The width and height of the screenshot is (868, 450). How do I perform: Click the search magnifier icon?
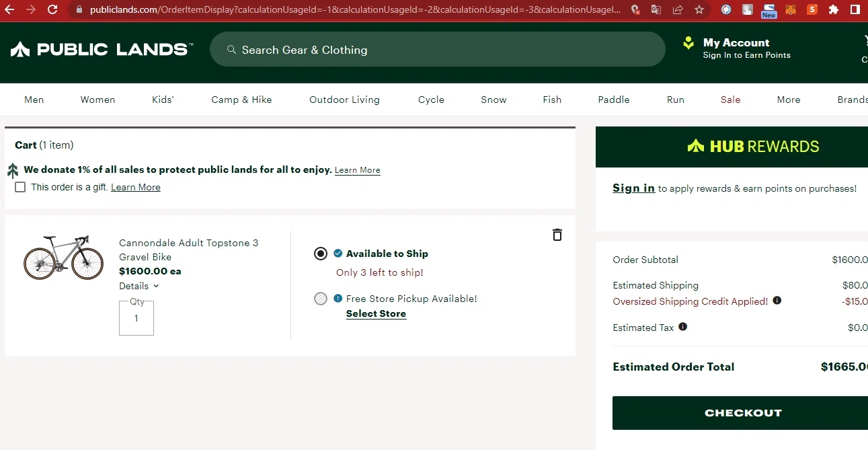pos(231,50)
